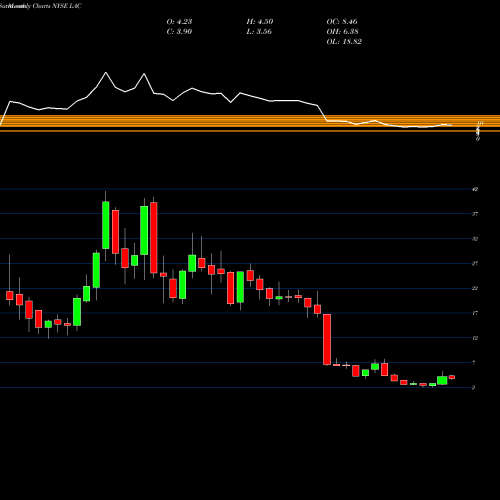Click the 42 price axis label
The height and width of the screenshot is (500, 500).
[x=475, y=189]
